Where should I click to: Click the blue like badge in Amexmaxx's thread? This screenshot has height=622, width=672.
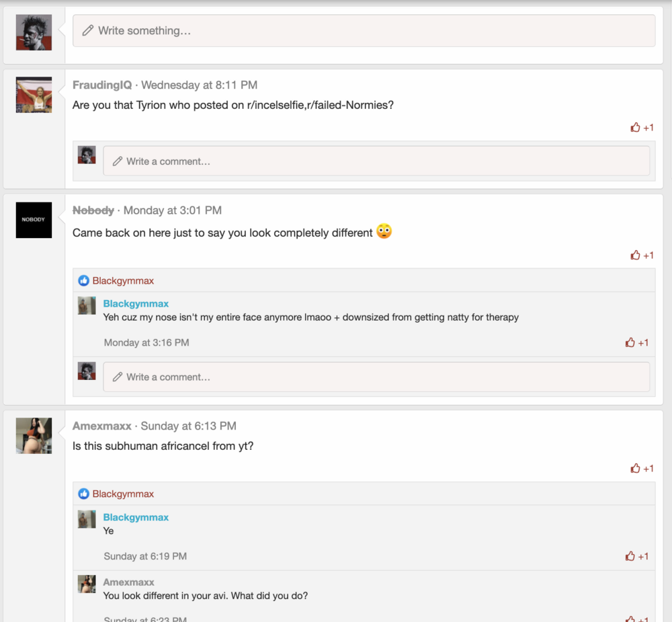pos(83,494)
